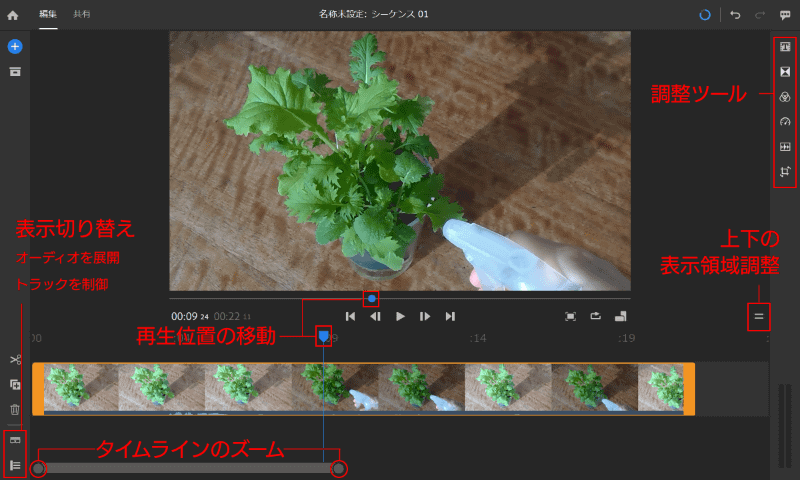Open the project assets panel icon
The width and height of the screenshot is (800, 480).
(15, 71)
